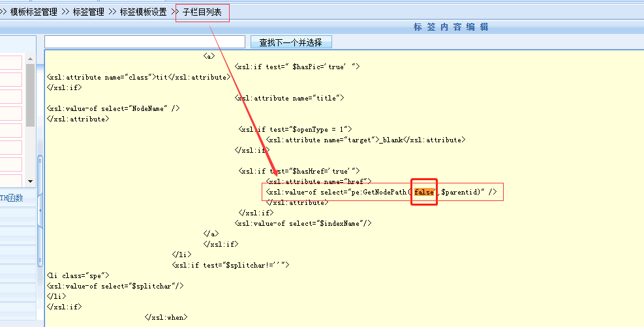This screenshot has height=327, width=644.
Task: Click the left panel scrollbar thumb
Action: coord(30,95)
